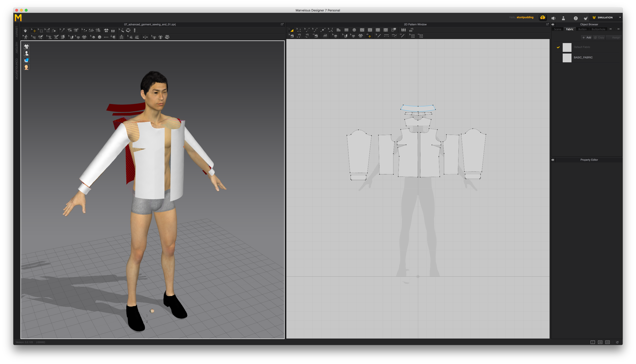The width and height of the screenshot is (636, 364).
Task: Select the Piping flat tool icon
Action: tap(137, 37)
